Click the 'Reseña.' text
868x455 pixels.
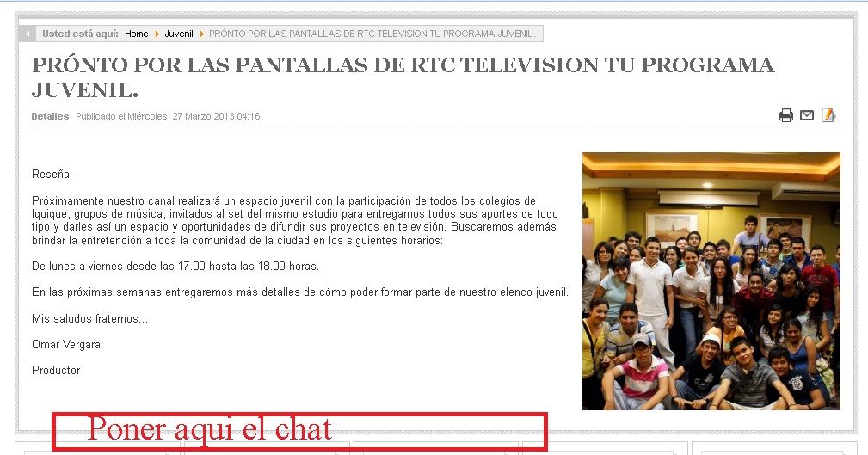pos(52,175)
